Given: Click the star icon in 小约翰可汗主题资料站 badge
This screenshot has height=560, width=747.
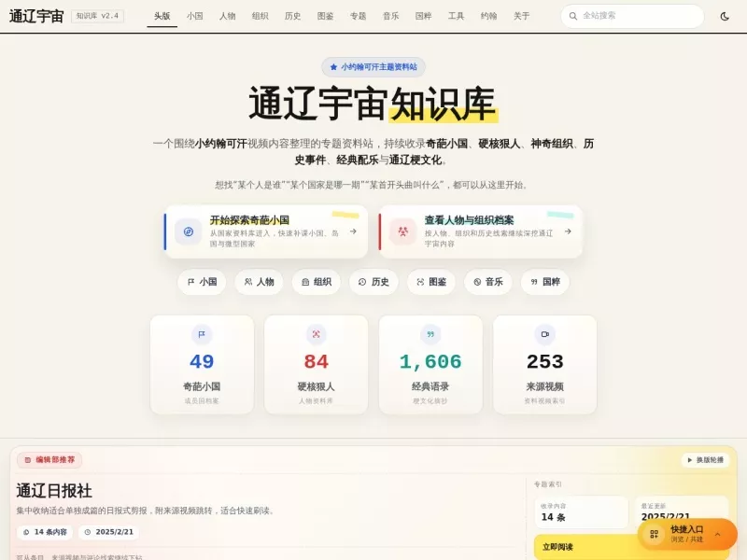Looking at the screenshot, I should point(333,67).
